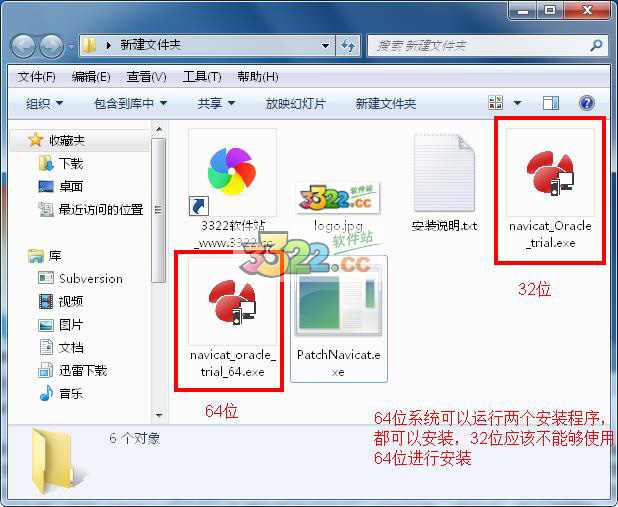Screen dimensions: 618x507
Task: Select the navicat_Oracle_trial.exe installer icon
Action: [x=550, y=173]
